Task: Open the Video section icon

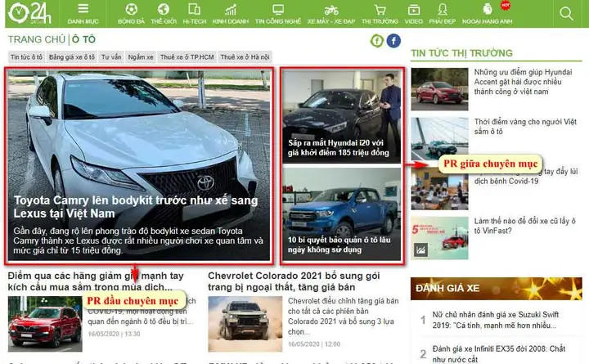Action: (x=414, y=9)
